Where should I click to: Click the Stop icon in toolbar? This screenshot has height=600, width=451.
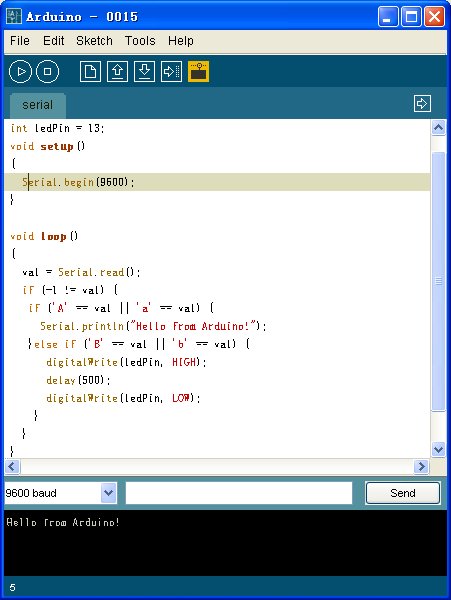point(47,72)
